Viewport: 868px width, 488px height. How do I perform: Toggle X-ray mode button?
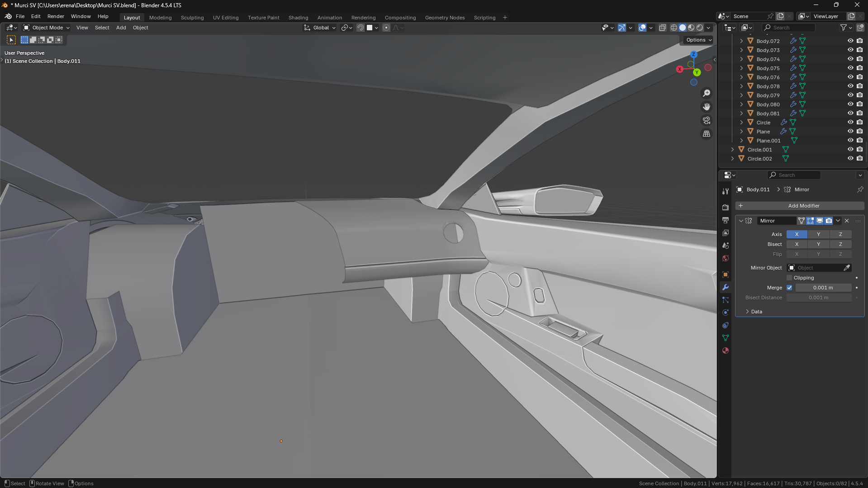[662, 28]
